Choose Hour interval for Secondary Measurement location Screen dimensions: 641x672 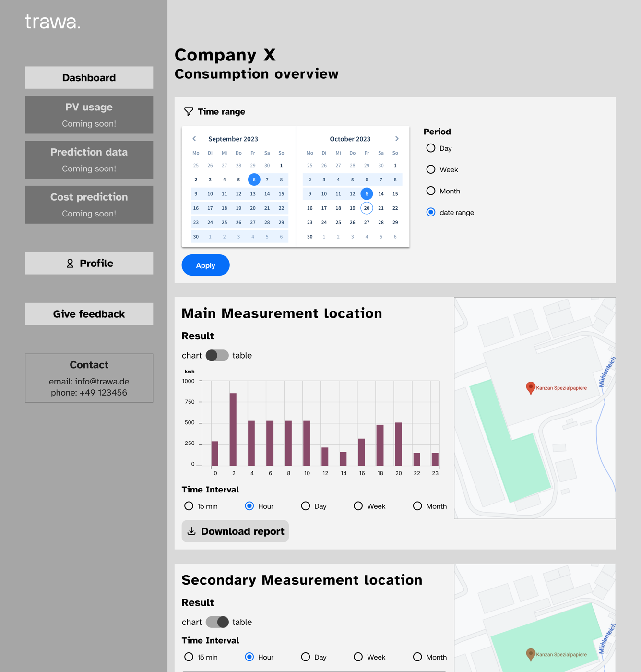tap(249, 657)
